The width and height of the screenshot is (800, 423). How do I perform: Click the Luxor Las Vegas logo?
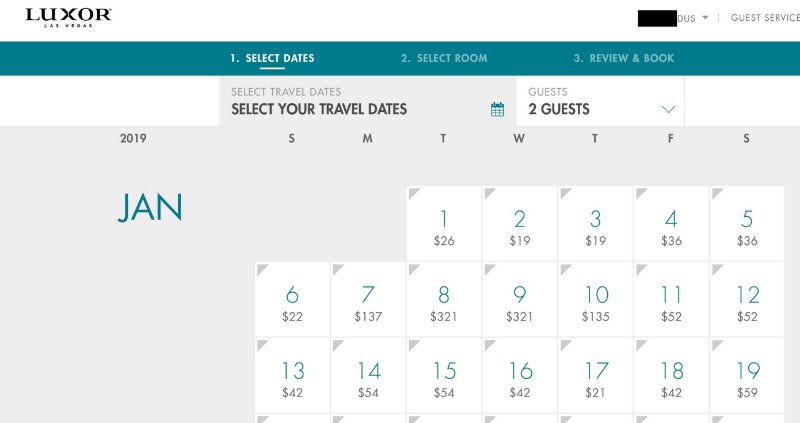(x=68, y=18)
